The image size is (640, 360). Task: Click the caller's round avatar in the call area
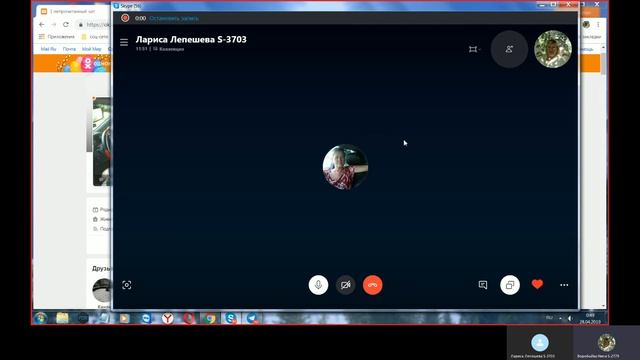coord(345,167)
